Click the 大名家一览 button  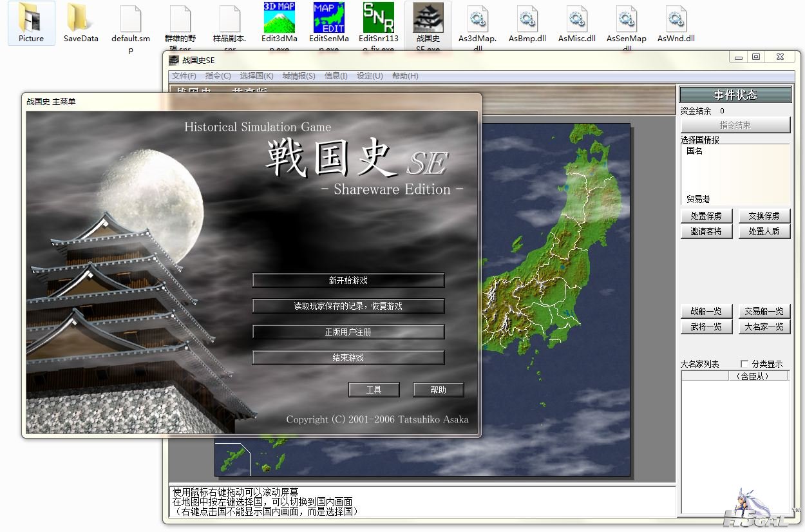click(x=764, y=327)
